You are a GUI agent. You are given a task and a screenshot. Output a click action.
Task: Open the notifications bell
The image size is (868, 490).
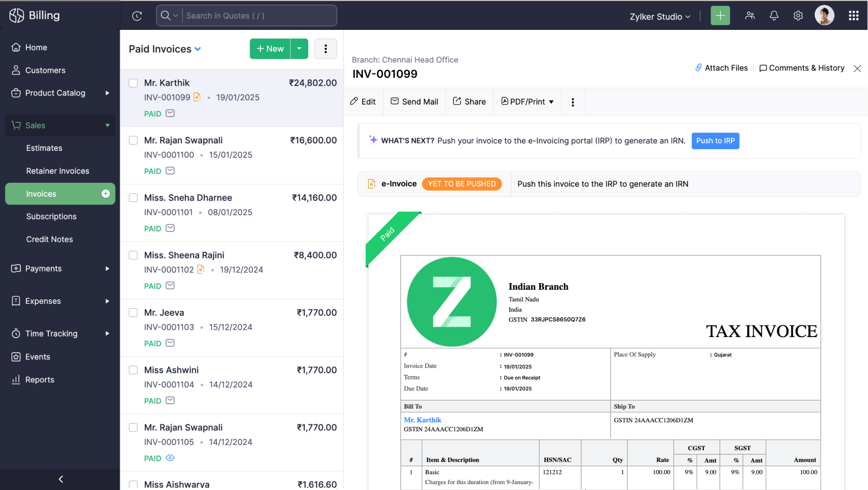(774, 16)
